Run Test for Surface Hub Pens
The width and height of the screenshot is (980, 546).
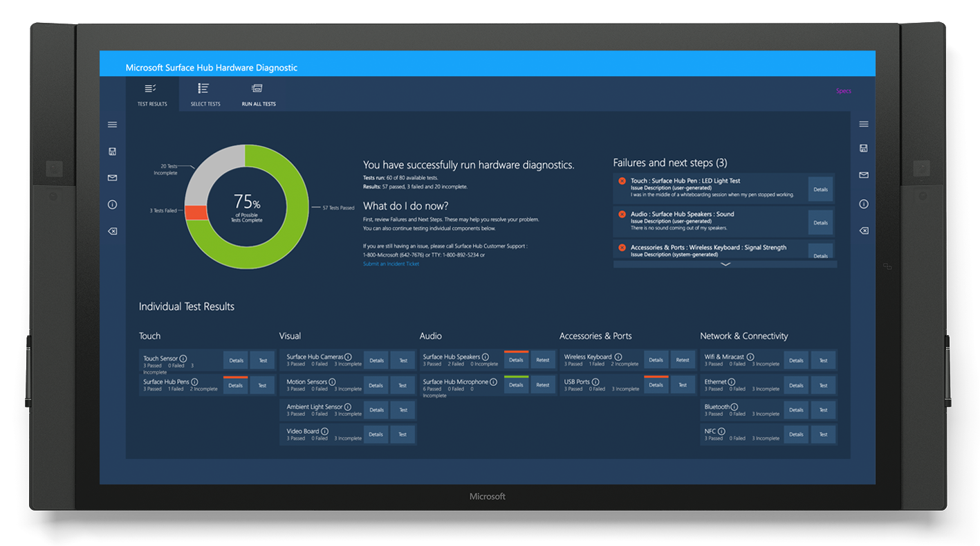click(263, 385)
